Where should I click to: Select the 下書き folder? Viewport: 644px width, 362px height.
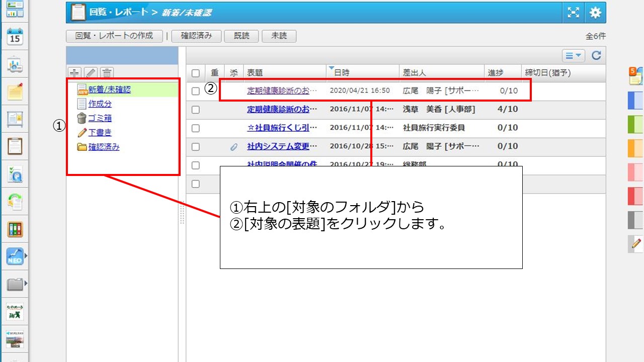(100, 133)
